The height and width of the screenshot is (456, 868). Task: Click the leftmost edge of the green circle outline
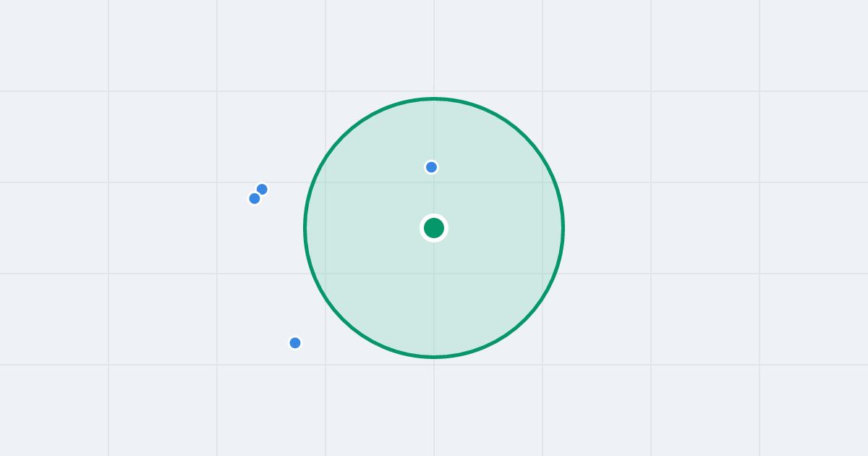point(305,228)
